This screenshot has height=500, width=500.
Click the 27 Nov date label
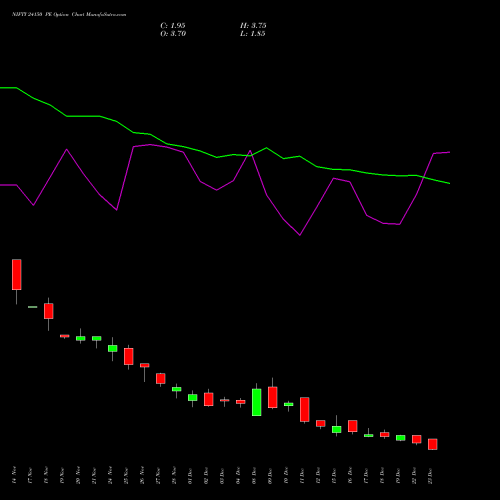tap(158, 475)
